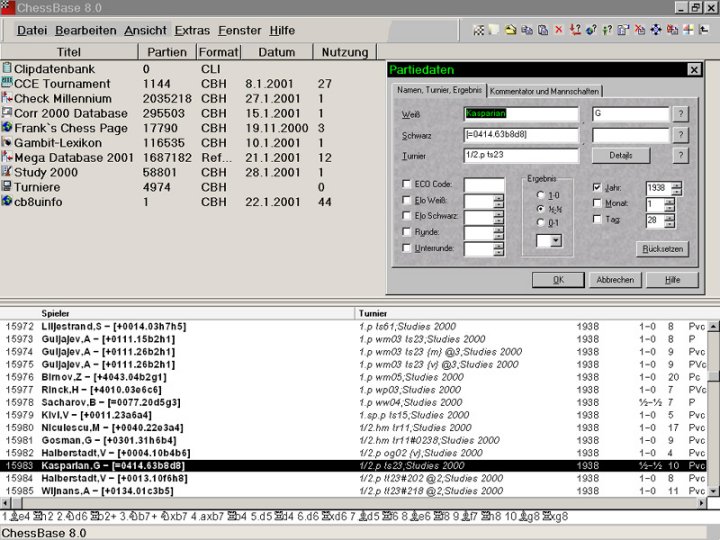This screenshot has height=540, width=720.
Task: Click the Gambit-Lexikon database icon
Action: (7, 142)
